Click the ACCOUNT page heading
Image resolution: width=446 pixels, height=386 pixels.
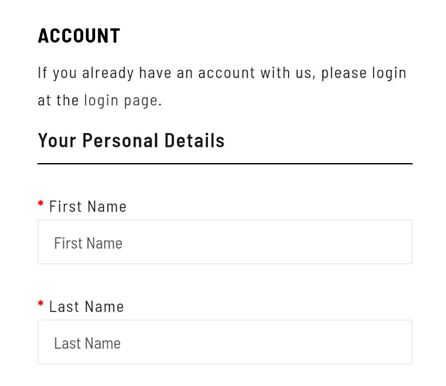point(79,36)
